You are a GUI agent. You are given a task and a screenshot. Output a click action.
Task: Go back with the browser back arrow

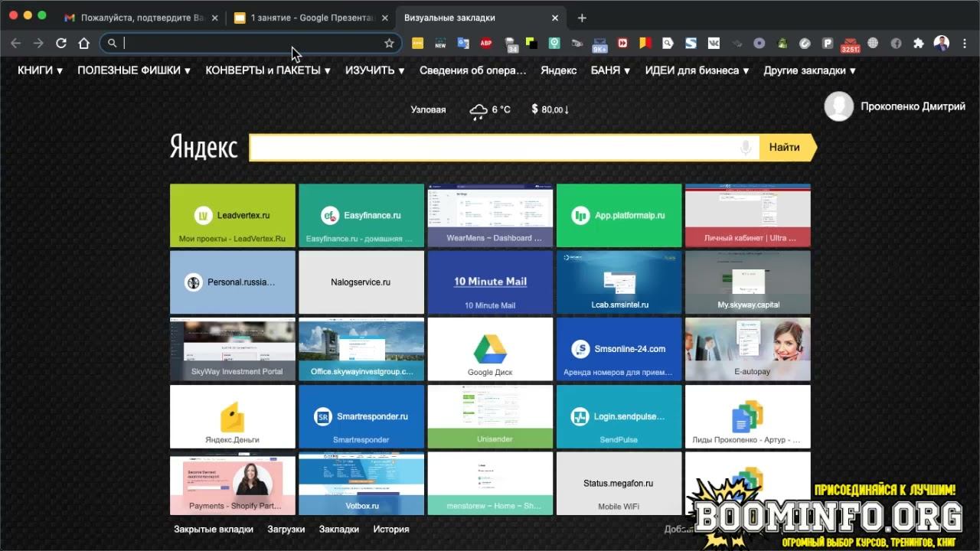point(15,44)
